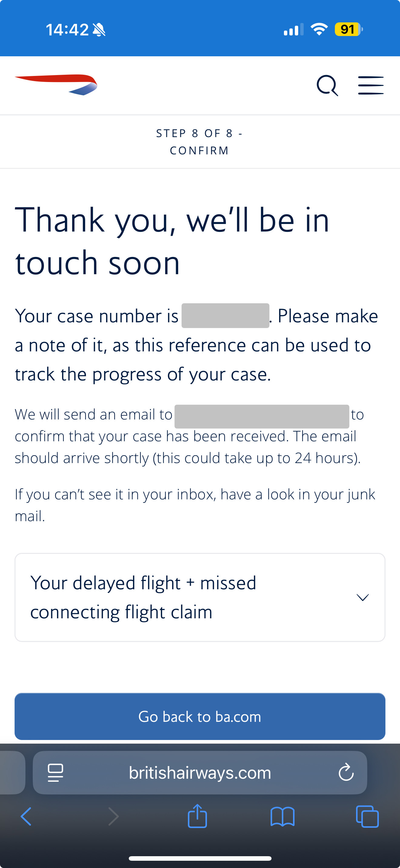Tap the redacted email address text

pyautogui.click(x=262, y=416)
